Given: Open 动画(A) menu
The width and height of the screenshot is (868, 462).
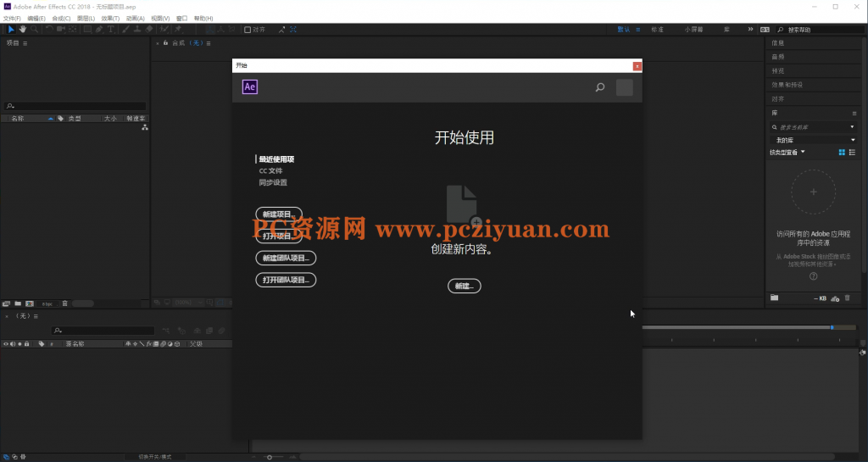Looking at the screenshot, I should [x=135, y=19].
